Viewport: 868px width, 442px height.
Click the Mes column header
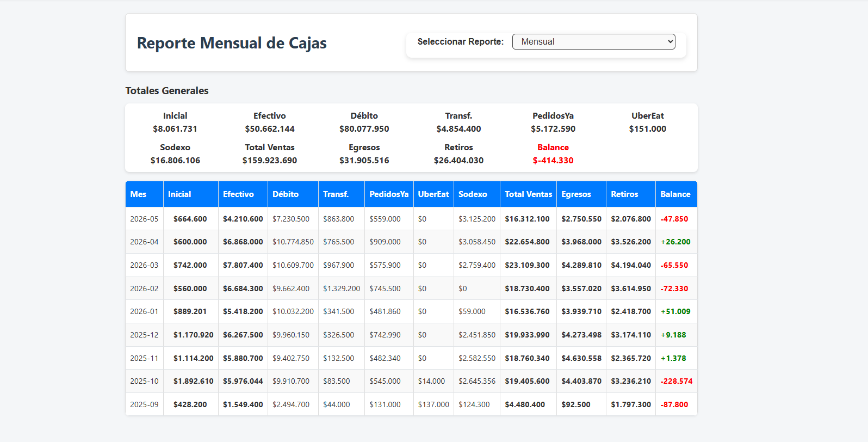click(x=144, y=194)
